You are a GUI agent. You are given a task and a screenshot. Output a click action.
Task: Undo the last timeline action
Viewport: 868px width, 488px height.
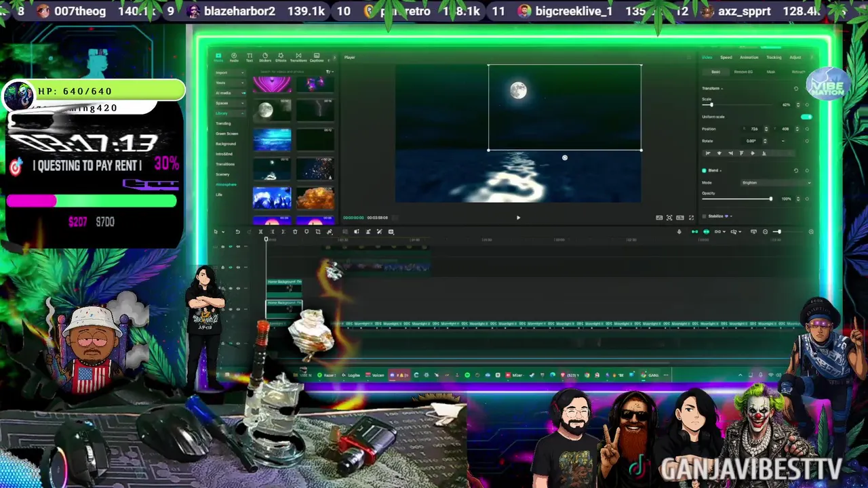pos(237,232)
